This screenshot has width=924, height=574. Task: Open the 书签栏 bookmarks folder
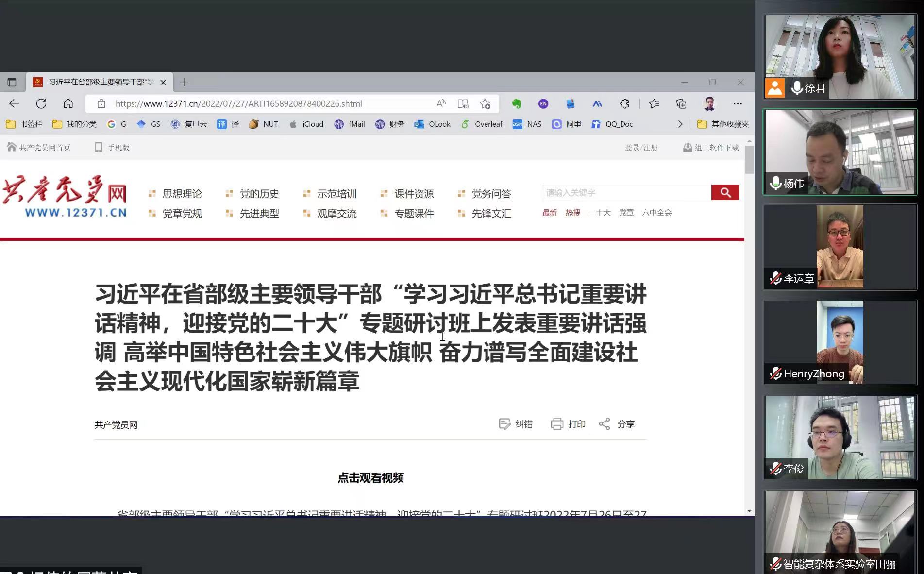[24, 124]
